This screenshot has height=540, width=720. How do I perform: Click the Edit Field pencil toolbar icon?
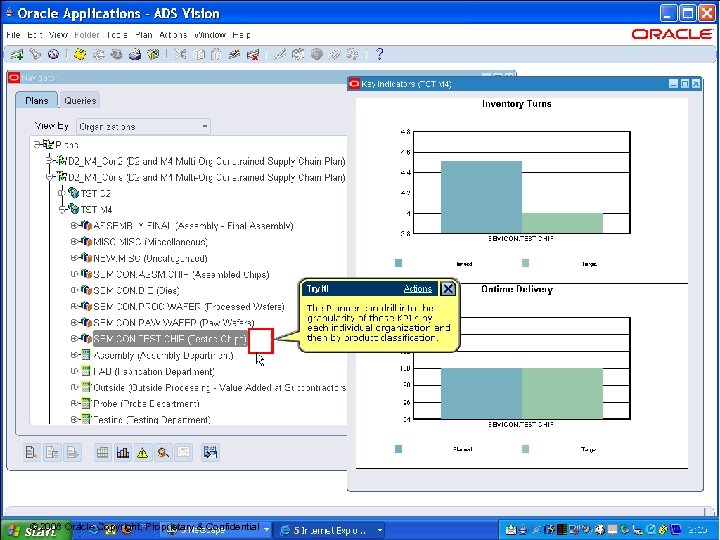point(279,55)
